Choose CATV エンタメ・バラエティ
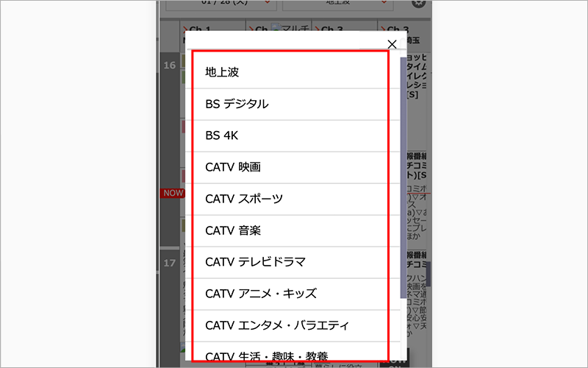Screen dimensions: 588x368 pos(290,325)
